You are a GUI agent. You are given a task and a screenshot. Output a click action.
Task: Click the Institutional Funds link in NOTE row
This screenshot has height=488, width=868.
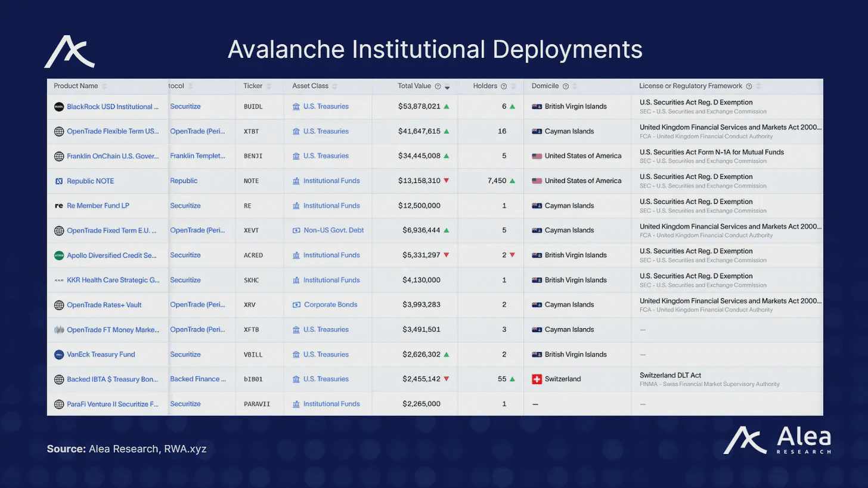[x=331, y=181]
